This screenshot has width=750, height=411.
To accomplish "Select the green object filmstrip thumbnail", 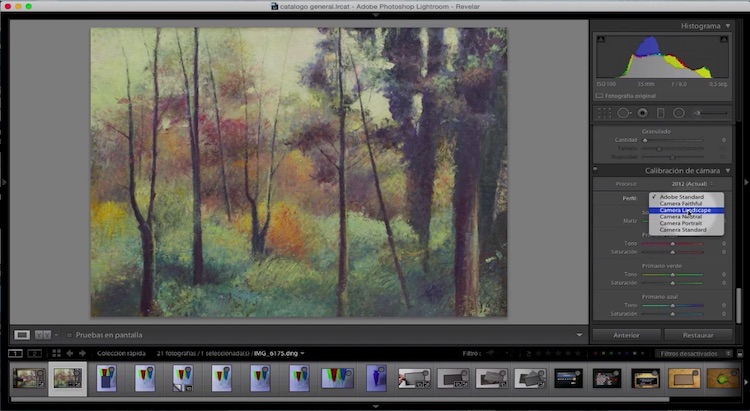I will click(x=723, y=378).
